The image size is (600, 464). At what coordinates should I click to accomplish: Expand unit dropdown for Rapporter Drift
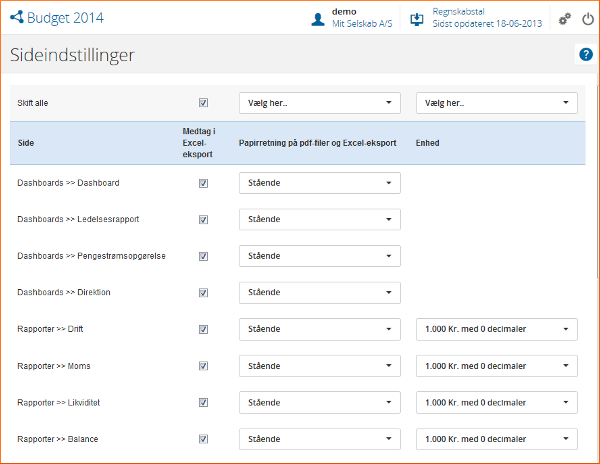click(496, 329)
